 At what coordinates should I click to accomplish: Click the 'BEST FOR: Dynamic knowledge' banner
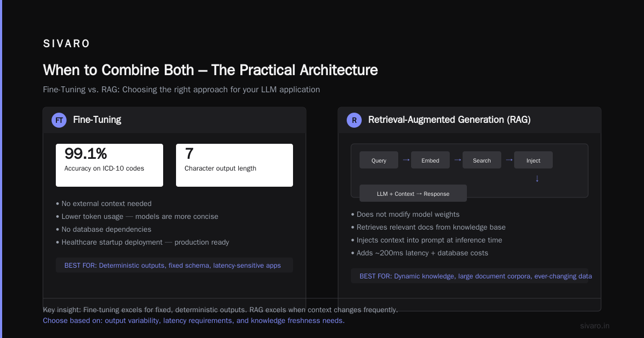click(470, 276)
